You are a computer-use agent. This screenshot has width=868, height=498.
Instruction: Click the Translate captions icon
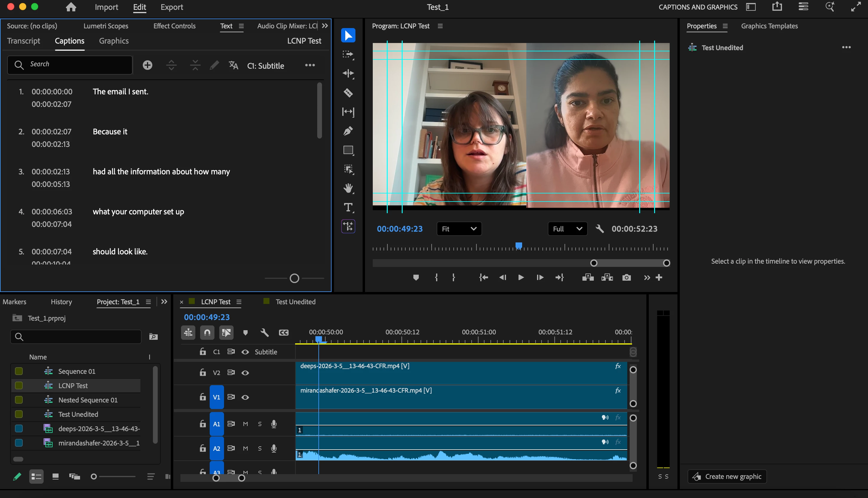pyautogui.click(x=233, y=65)
